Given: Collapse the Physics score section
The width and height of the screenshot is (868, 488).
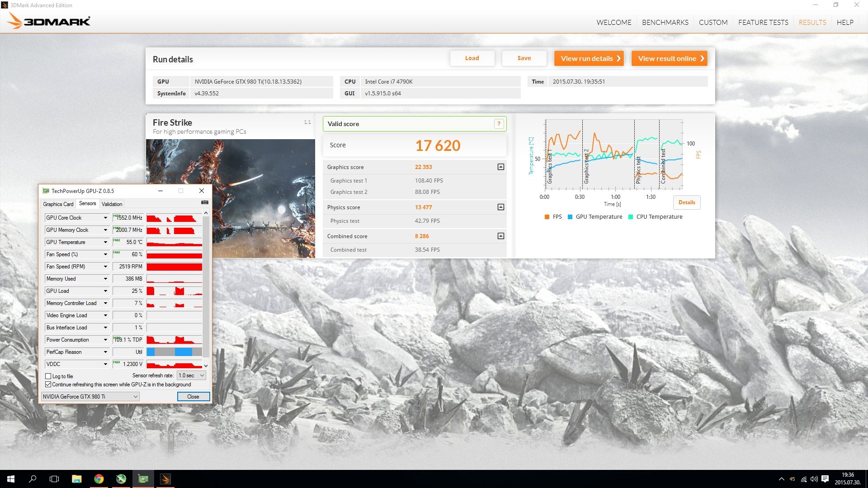Looking at the screenshot, I should 501,207.
